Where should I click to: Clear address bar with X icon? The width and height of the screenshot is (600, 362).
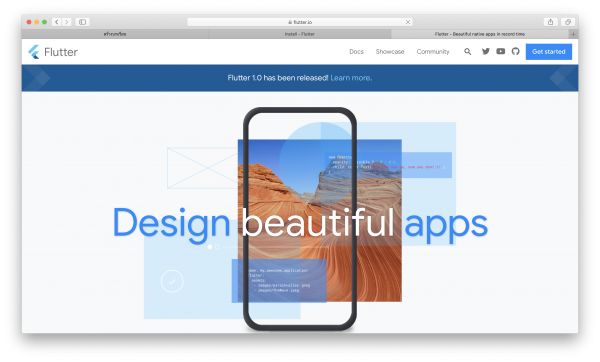coord(408,22)
